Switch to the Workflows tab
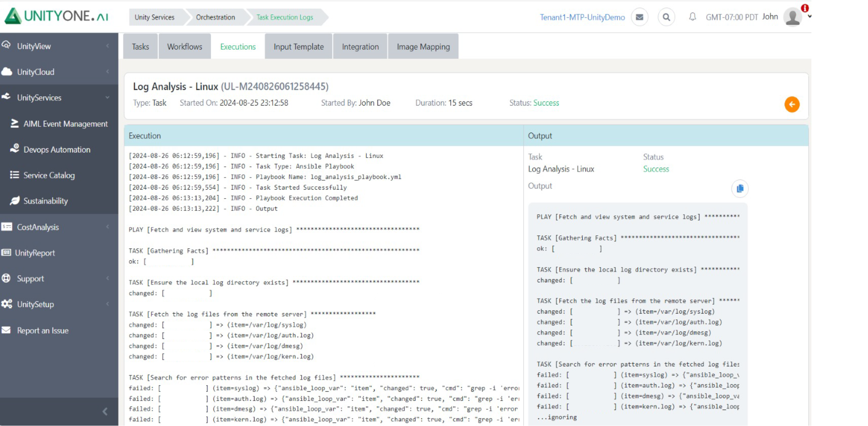 coord(184,47)
